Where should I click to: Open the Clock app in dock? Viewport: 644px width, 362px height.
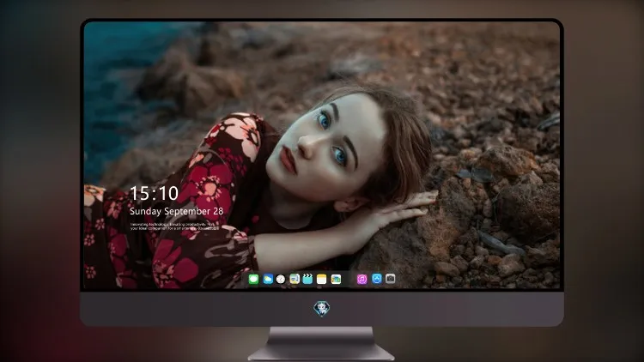pos(281,280)
